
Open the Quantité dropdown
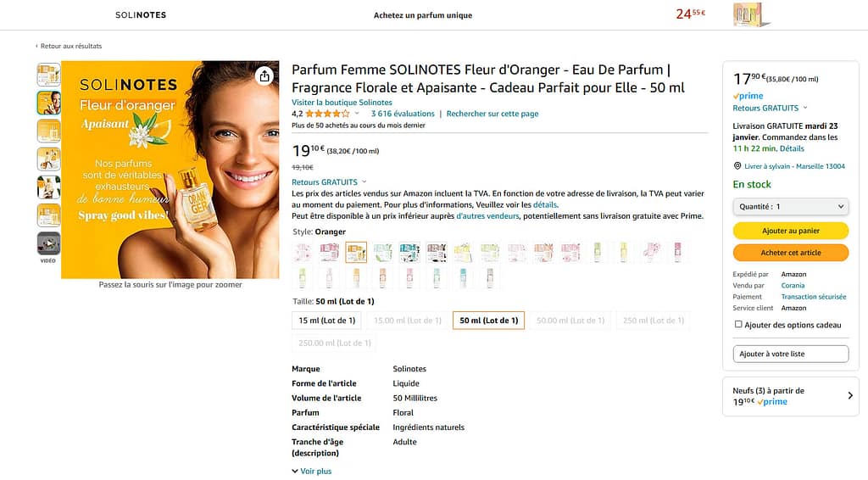point(791,207)
